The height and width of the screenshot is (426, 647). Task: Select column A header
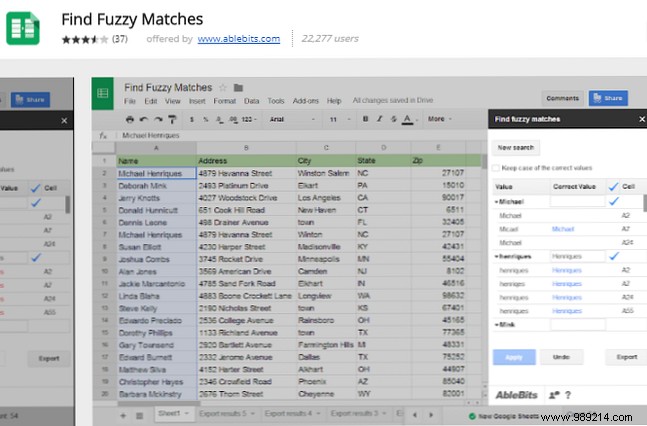coord(156,148)
